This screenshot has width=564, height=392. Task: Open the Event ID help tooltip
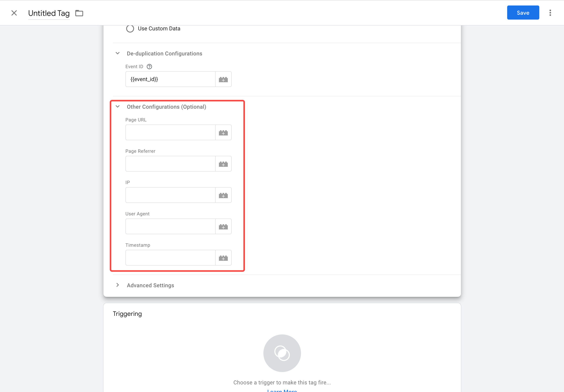[149, 66]
